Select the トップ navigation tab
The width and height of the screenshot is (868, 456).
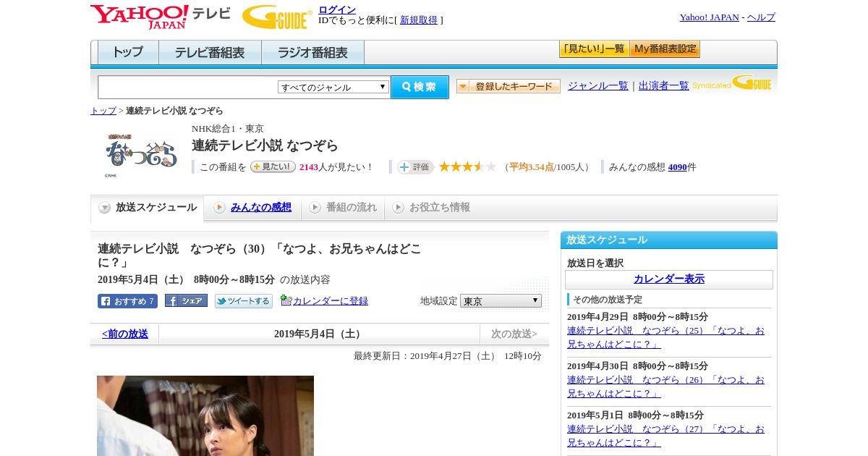[x=128, y=53]
